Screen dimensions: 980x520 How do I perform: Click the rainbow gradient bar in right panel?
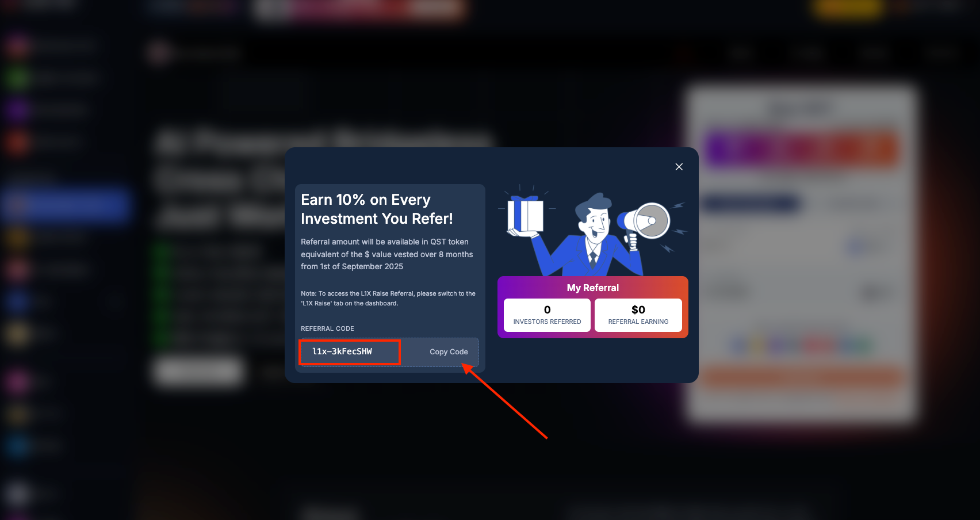pyautogui.click(x=802, y=148)
